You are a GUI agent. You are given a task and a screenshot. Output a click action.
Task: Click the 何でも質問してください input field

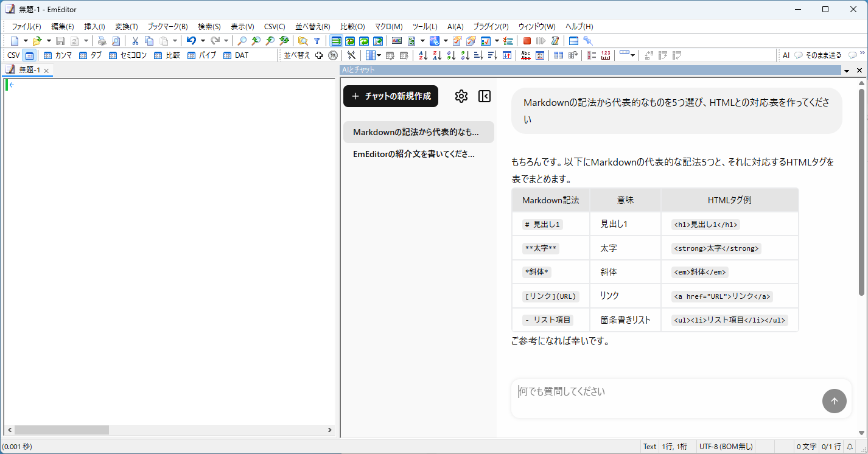click(x=609, y=391)
